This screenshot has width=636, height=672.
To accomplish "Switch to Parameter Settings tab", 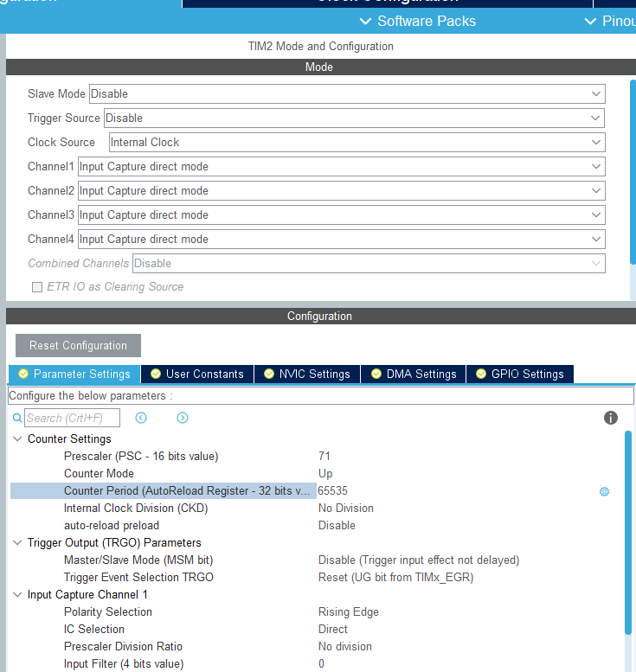I will 74,374.
